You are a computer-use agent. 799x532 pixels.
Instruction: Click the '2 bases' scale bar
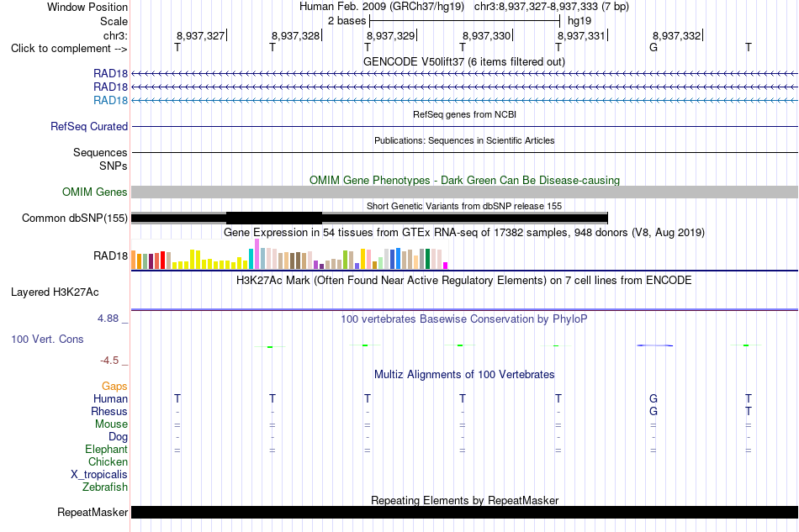[x=465, y=21]
